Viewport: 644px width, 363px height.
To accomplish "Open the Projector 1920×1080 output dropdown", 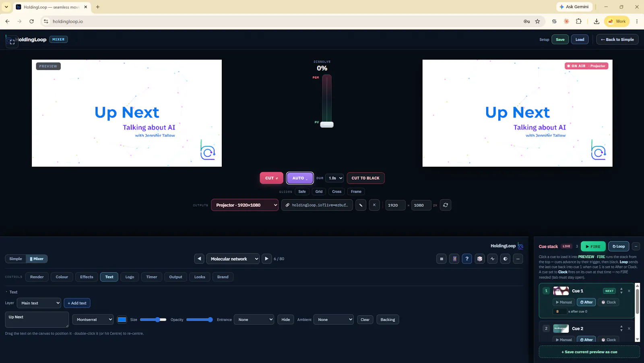I will 245,205.
